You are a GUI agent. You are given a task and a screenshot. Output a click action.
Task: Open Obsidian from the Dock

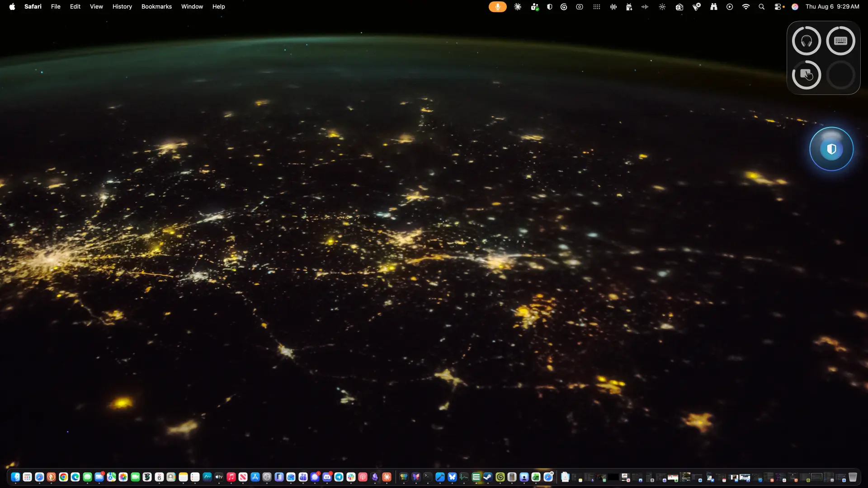[x=375, y=477]
